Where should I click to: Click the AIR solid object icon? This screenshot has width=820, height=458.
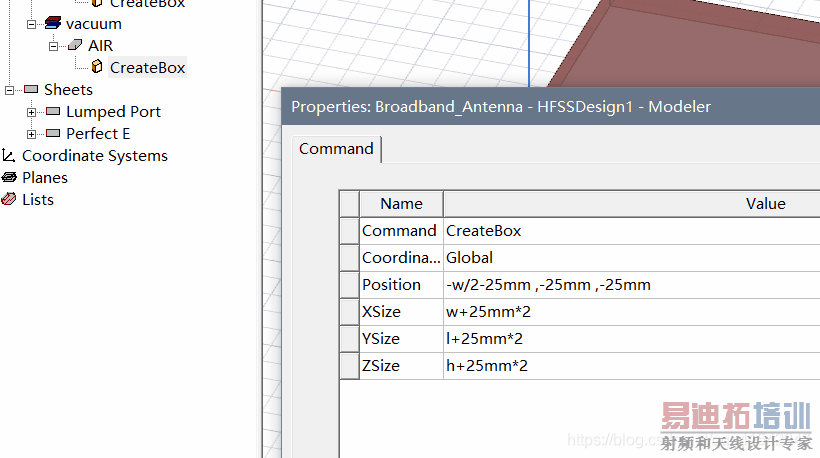(75, 45)
